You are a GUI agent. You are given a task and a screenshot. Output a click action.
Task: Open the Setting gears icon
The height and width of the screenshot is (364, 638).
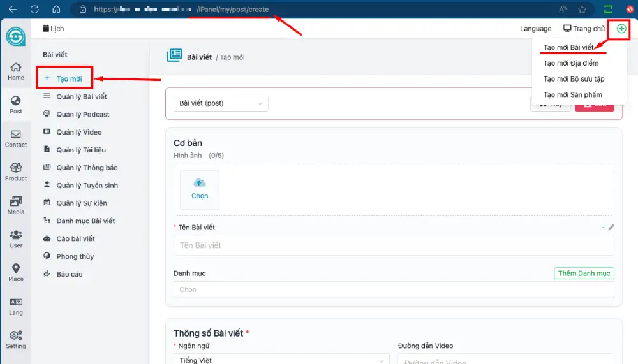(16, 339)
